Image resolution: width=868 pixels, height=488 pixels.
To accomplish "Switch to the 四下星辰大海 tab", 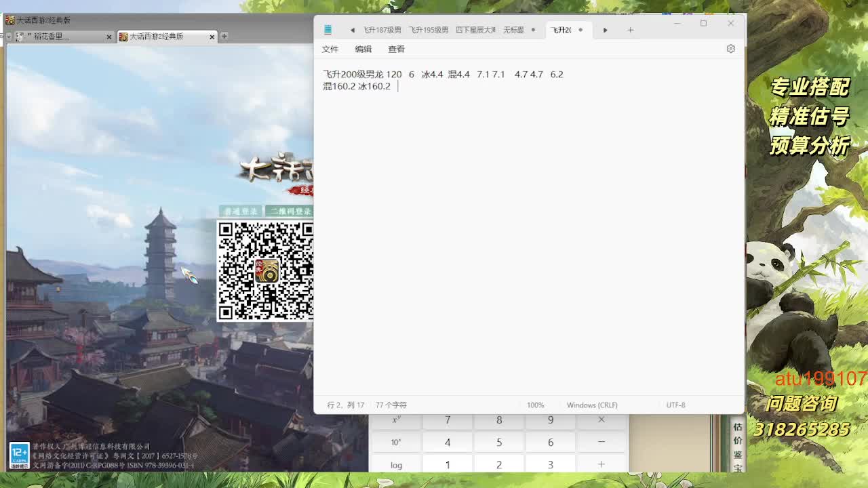I will 475,30.
